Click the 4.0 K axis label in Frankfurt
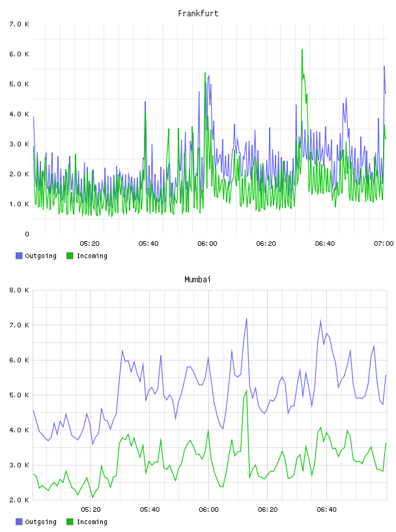This screenshot has width=396, height=532. 20,114
